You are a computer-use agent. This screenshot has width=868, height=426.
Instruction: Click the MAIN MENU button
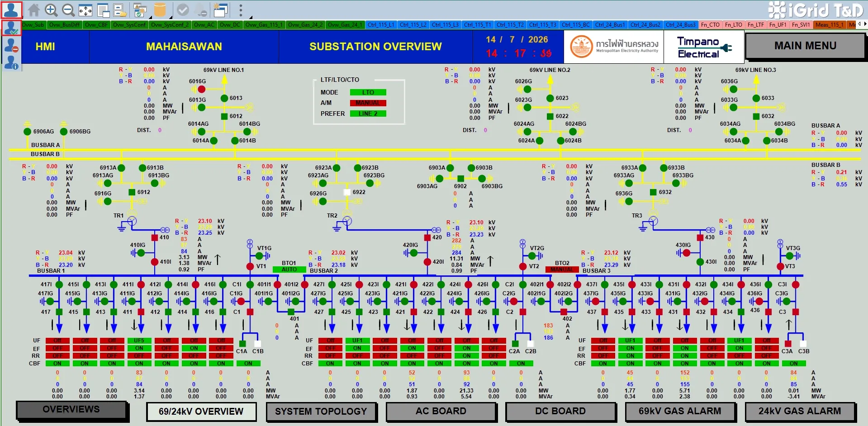(x=805, y=46)
